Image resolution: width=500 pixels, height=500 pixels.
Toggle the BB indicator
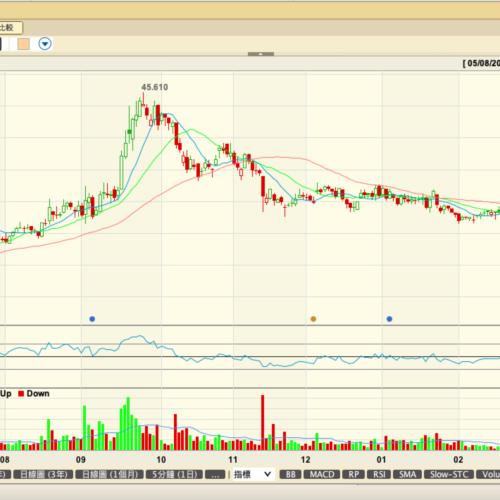290,474
